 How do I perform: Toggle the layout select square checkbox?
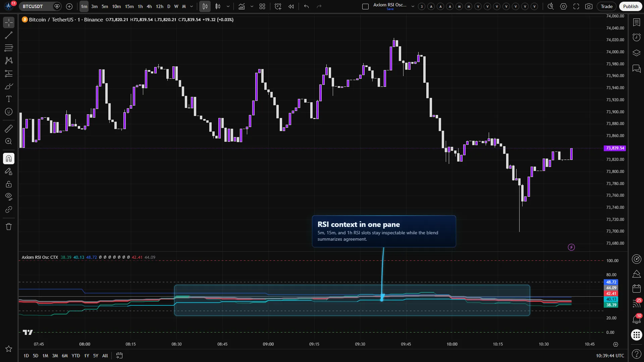pos(366,6)
